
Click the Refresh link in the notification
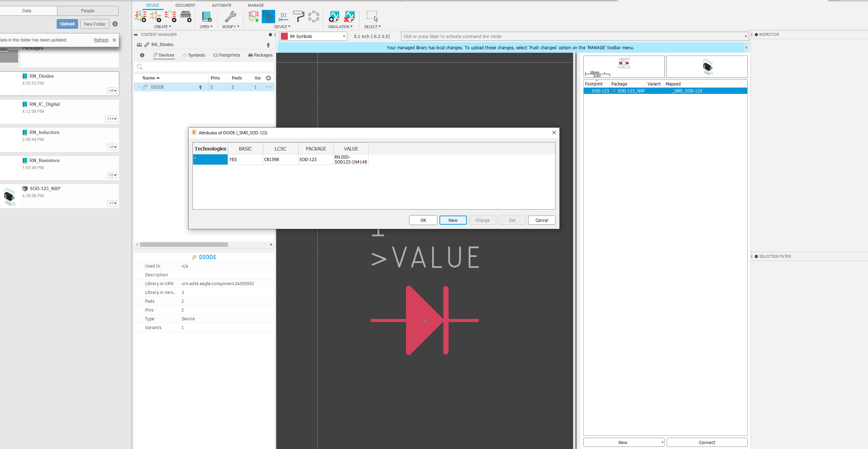pyautogui.click(x=101, y=40)
